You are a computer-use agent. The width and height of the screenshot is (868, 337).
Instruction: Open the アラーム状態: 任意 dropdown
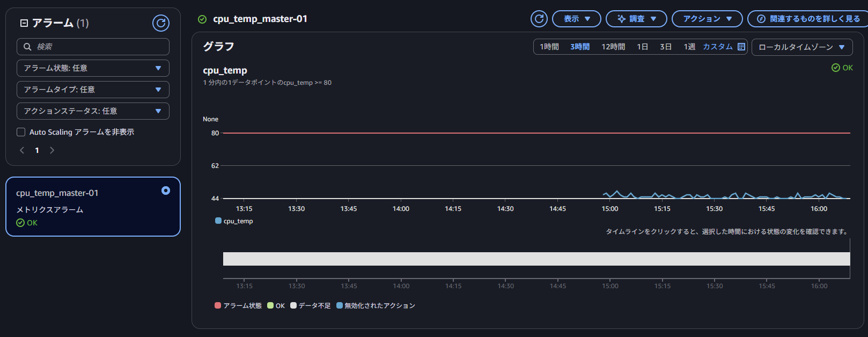click(x=93, y=68)
